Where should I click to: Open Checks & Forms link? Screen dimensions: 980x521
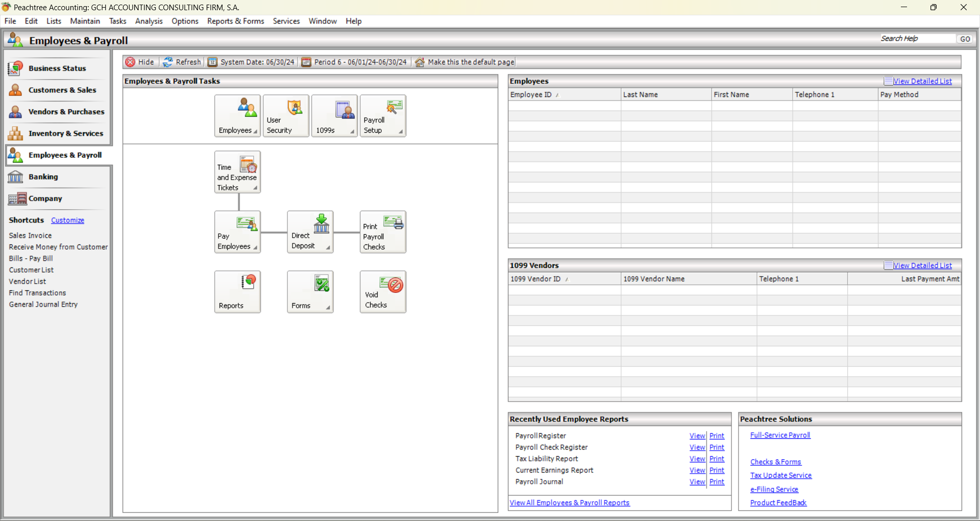click(775, 462)
